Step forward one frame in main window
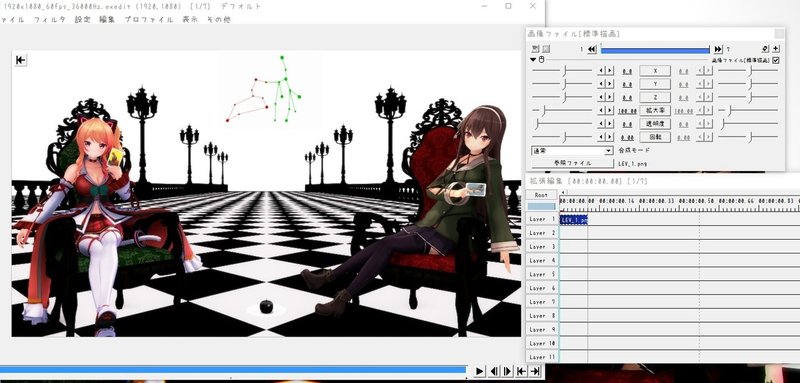800x383 pixels. (x=507, y=371)
